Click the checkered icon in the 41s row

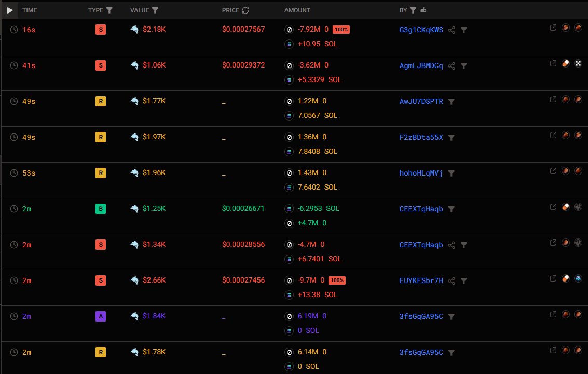578,63
